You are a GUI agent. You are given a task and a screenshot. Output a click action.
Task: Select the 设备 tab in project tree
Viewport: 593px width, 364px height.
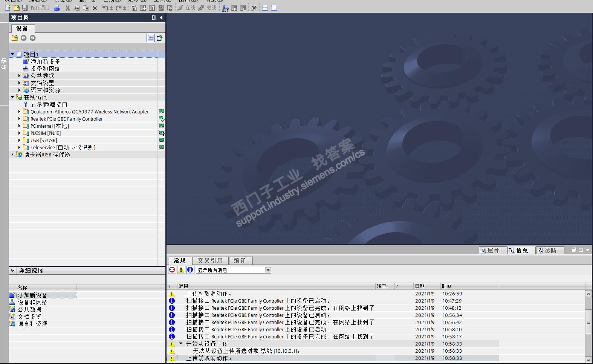tap(22, 28)
